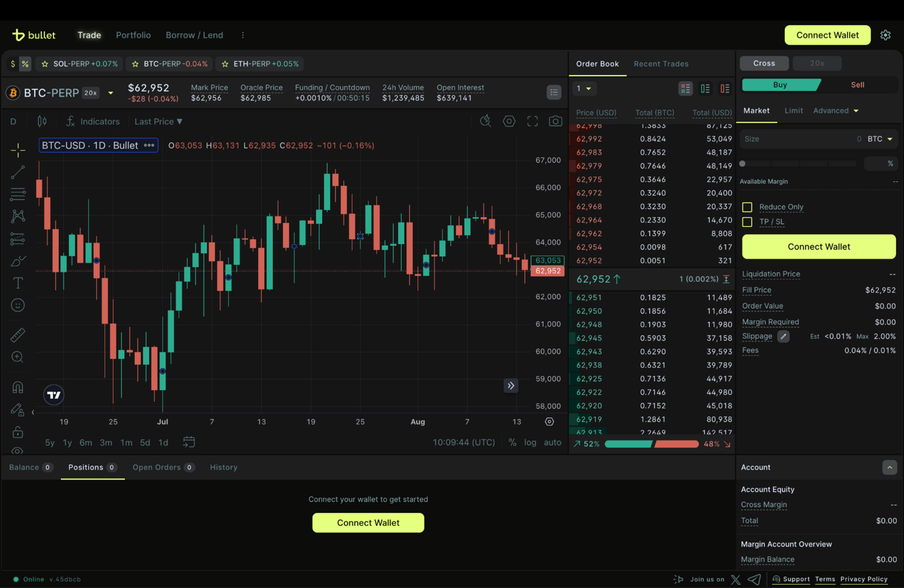Select the patterns drawing tool
This screenshot has width=904, height=588.
pos(18,216)
